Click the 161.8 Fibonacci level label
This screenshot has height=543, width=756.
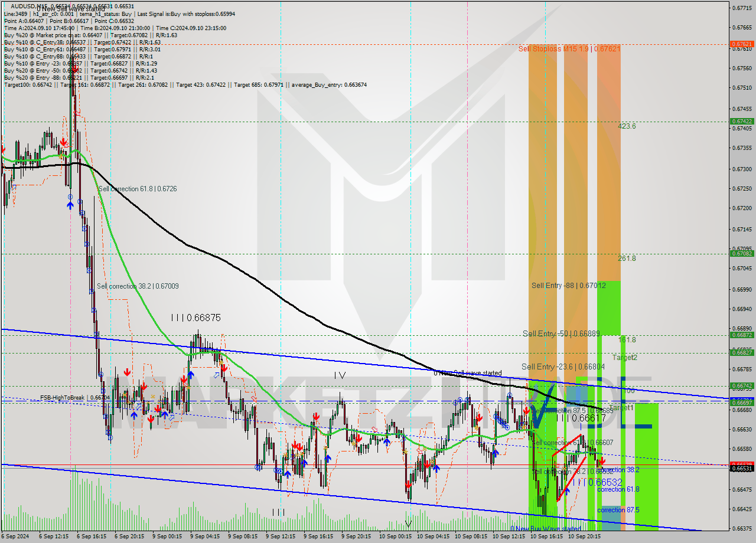(x=627, y=340)
